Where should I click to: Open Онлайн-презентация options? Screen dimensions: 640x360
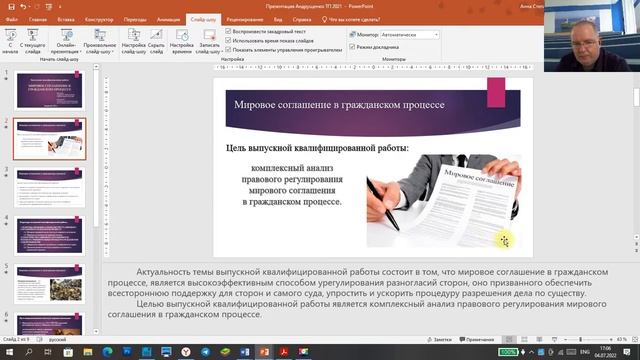[66, 41]
